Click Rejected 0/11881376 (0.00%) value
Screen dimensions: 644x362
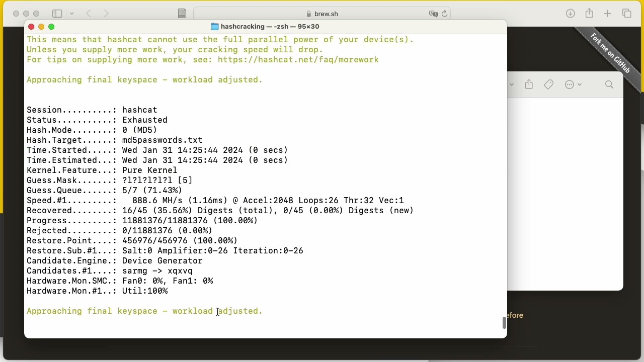[x=167, y=231]
